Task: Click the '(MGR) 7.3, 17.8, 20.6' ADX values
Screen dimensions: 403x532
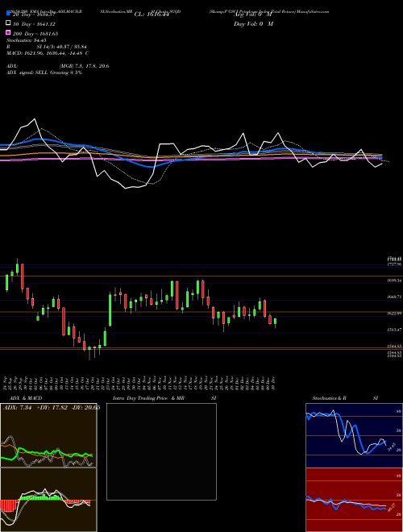Action: [x=84, y=66]
